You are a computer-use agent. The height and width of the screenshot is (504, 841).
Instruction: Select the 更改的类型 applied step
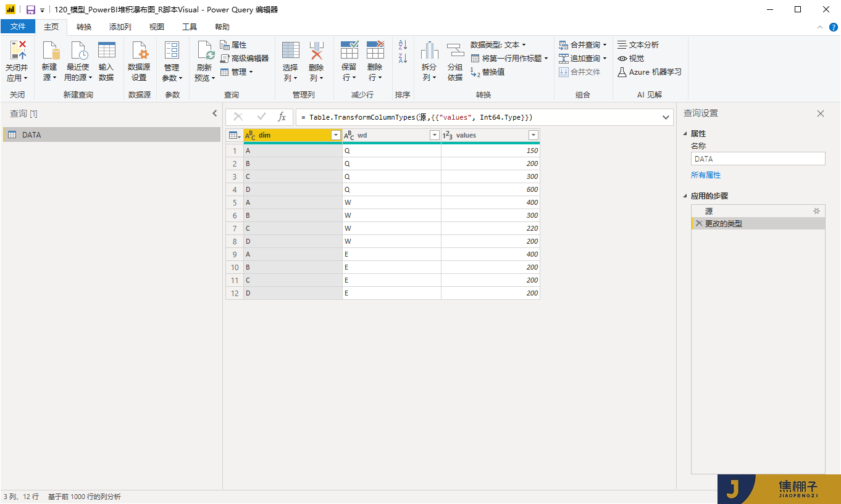pos(758,223)
